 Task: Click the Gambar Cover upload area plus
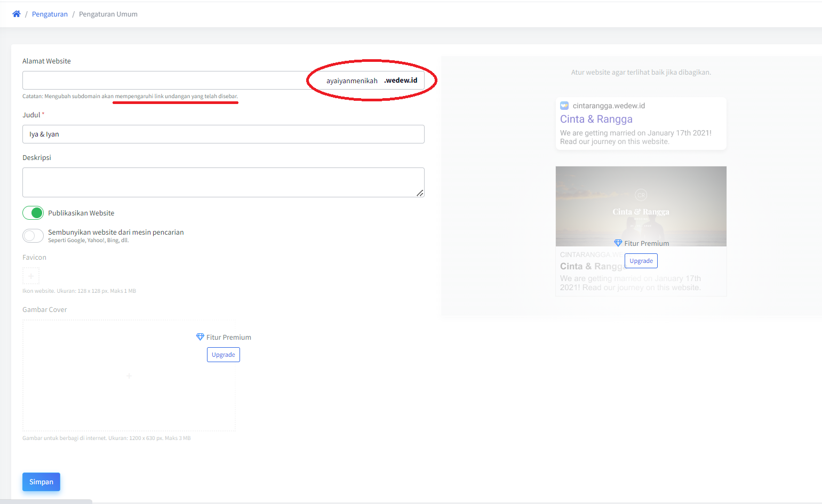(x=129, y=376)
